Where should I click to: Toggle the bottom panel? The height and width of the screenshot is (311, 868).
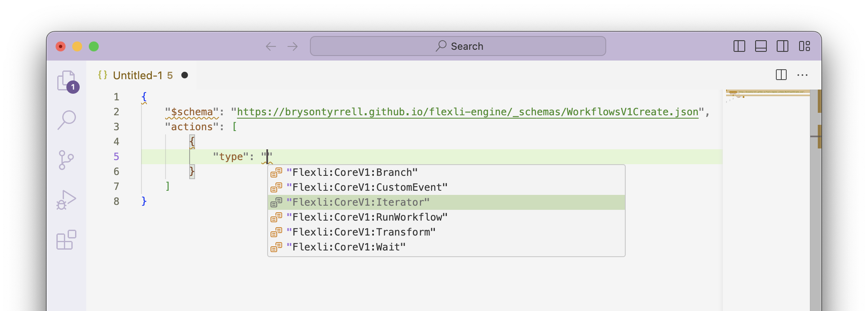click(x=761, y=46)
